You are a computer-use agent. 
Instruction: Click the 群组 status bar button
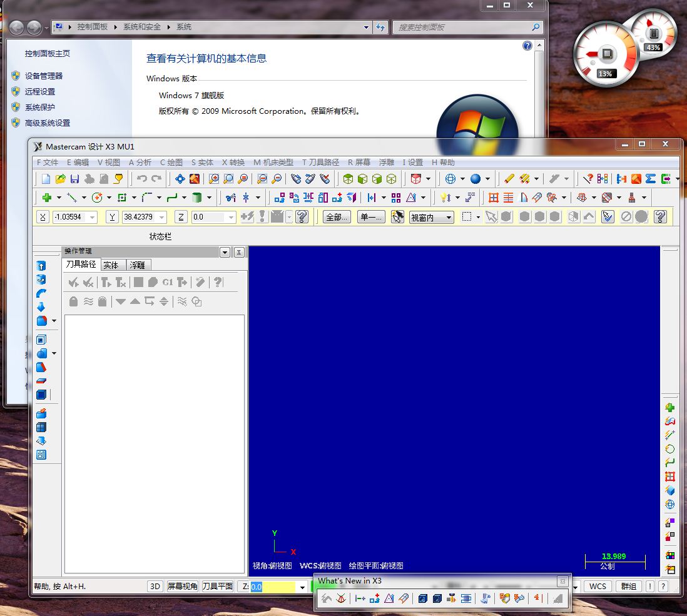[x=629, y=586]
